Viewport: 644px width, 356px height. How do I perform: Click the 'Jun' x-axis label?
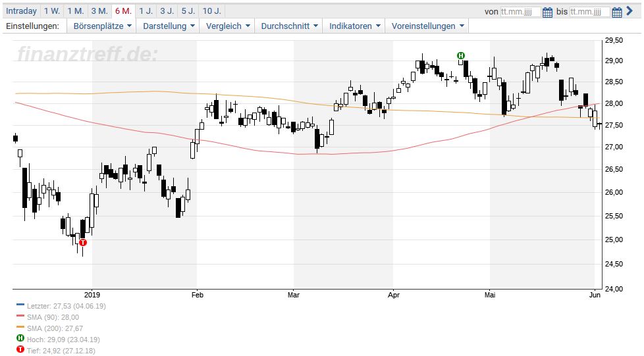click(595, 295)
